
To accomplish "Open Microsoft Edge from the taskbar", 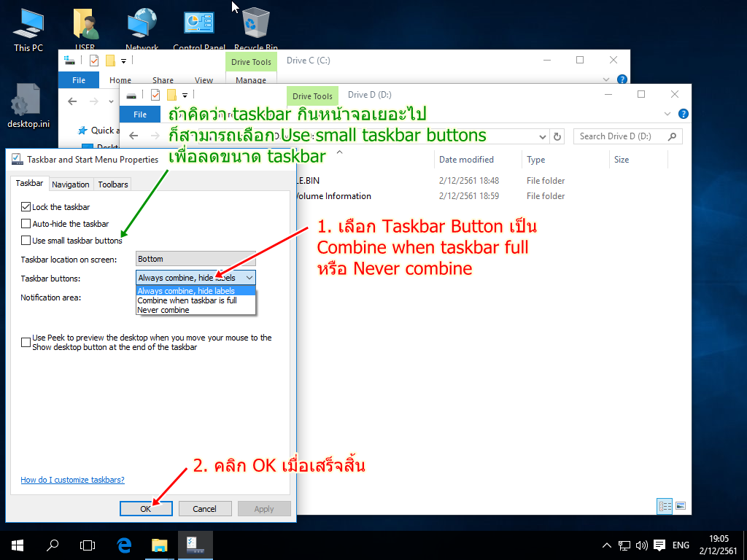I will pyautogui.click(x=124, y=545).
